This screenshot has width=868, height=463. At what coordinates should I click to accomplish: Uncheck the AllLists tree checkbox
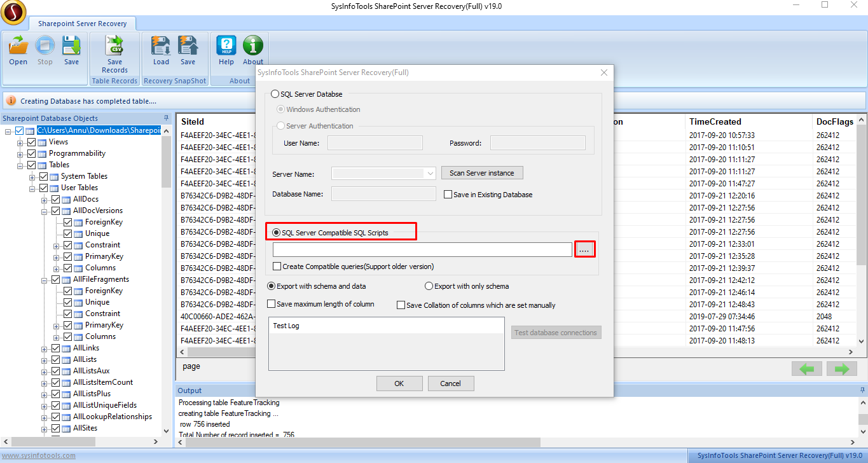click(x=55, y=359)
